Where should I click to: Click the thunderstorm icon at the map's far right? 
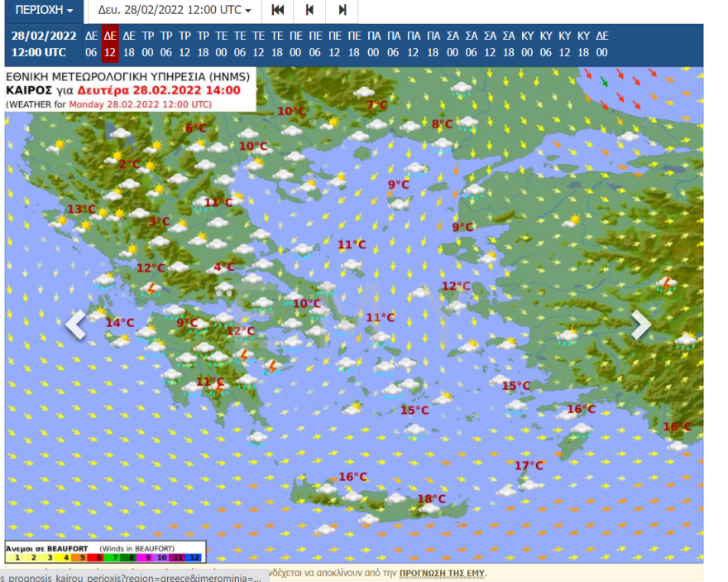[x=666, y=284]
